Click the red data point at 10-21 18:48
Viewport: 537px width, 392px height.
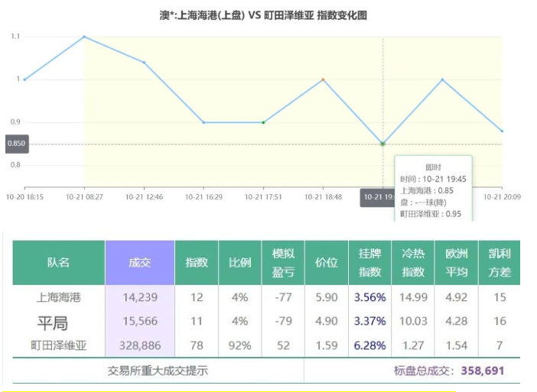323,79
